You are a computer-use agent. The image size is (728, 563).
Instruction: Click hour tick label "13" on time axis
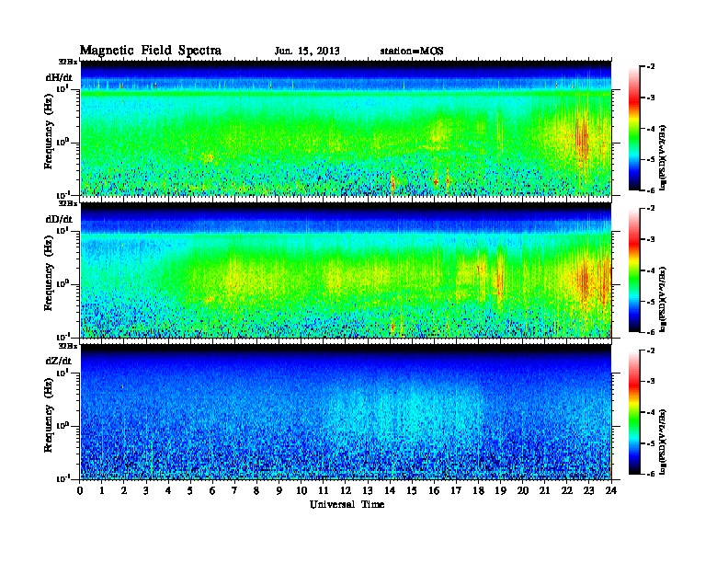(368, 491)
